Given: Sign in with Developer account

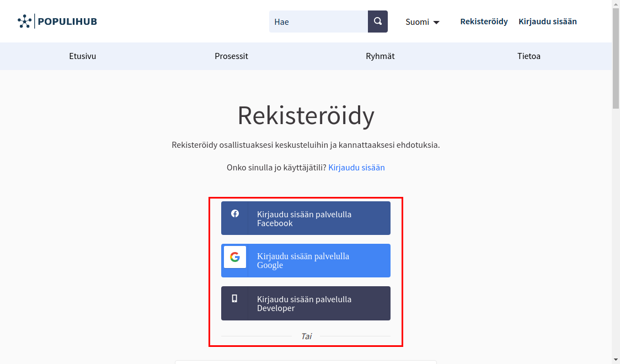Looking at the screenshot, I should click(x=306, y=303).
